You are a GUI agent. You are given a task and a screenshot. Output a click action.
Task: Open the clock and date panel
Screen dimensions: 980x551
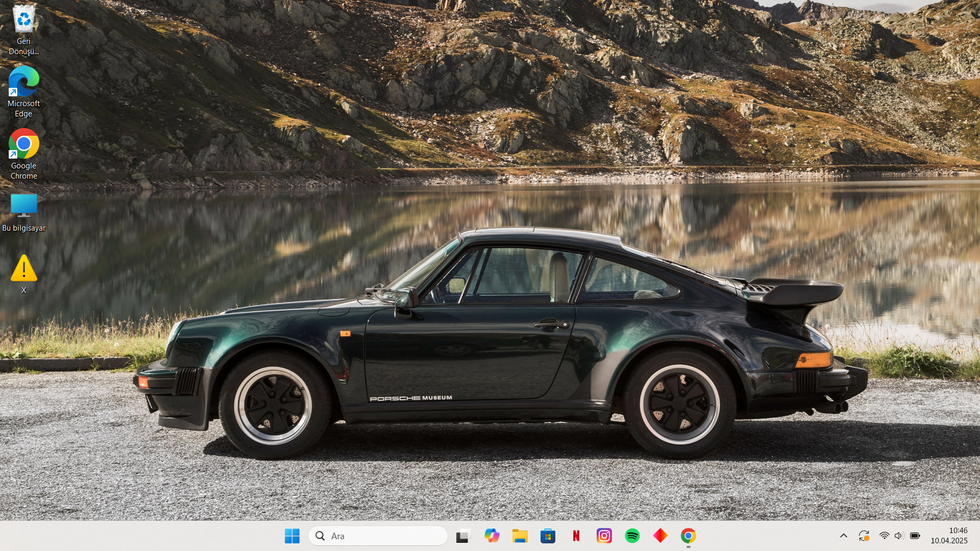click(948, 536)
